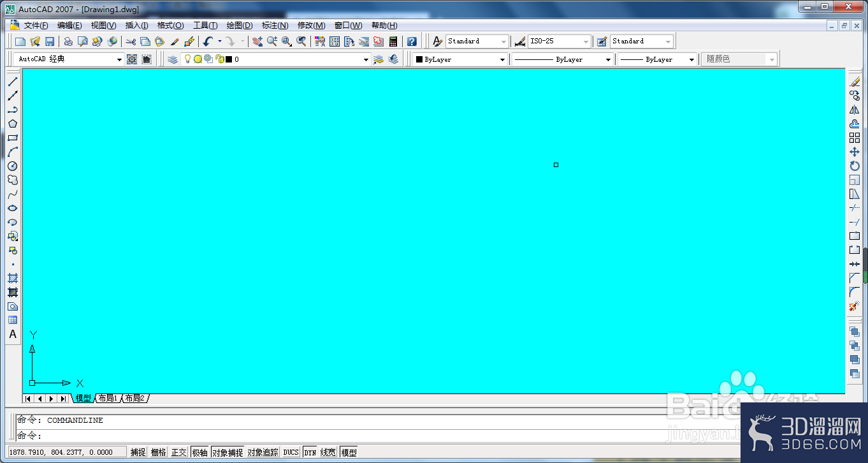Activate Zoom Realtime magnifier tool
This screenshot has height=463, width=868.
pos(272,41)
